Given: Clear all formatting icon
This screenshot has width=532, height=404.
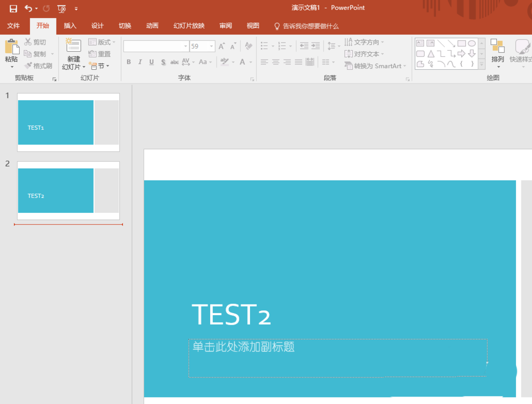Looking at the screenshot, I should 248,46.
